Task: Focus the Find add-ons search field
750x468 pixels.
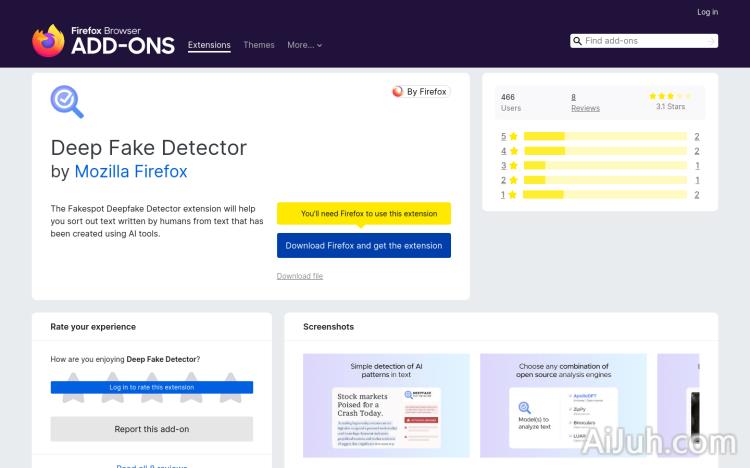Action: click(644, 41)
